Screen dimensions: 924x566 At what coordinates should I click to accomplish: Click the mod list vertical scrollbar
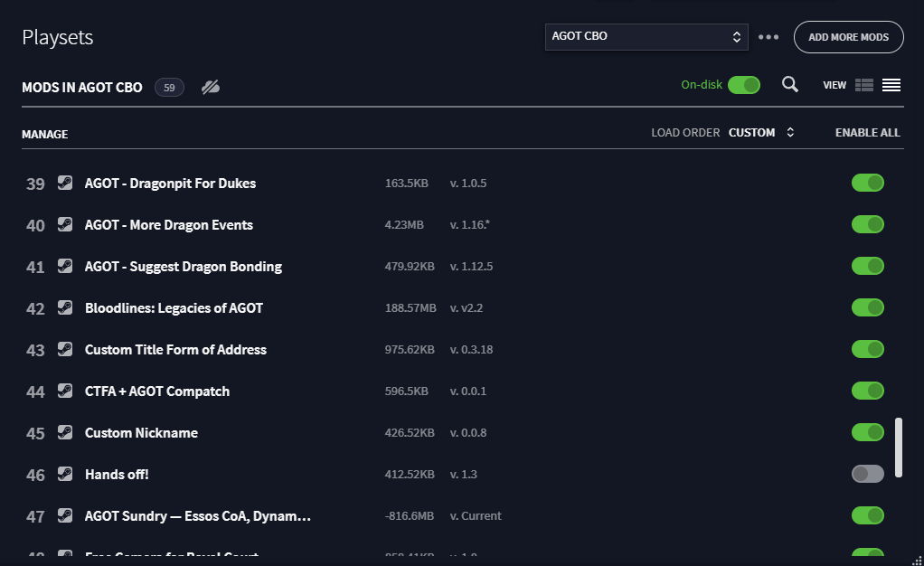(x=899, y=448)
